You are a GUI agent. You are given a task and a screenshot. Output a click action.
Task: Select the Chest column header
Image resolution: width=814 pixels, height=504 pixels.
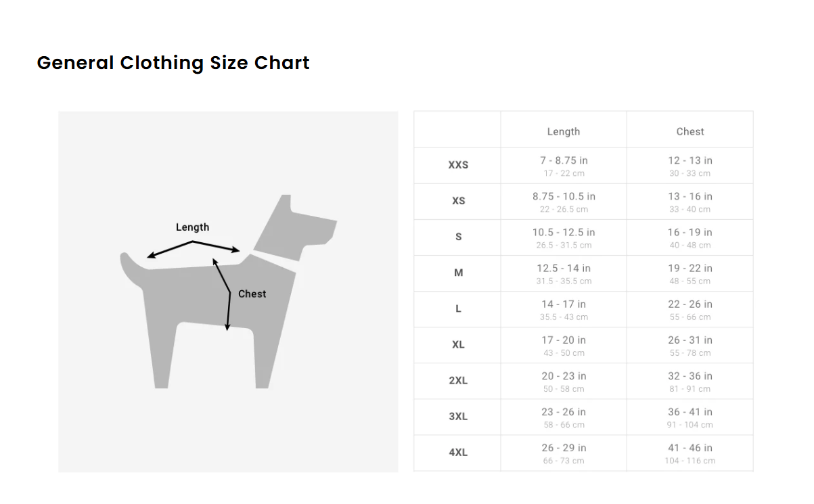tap(689, 131)
